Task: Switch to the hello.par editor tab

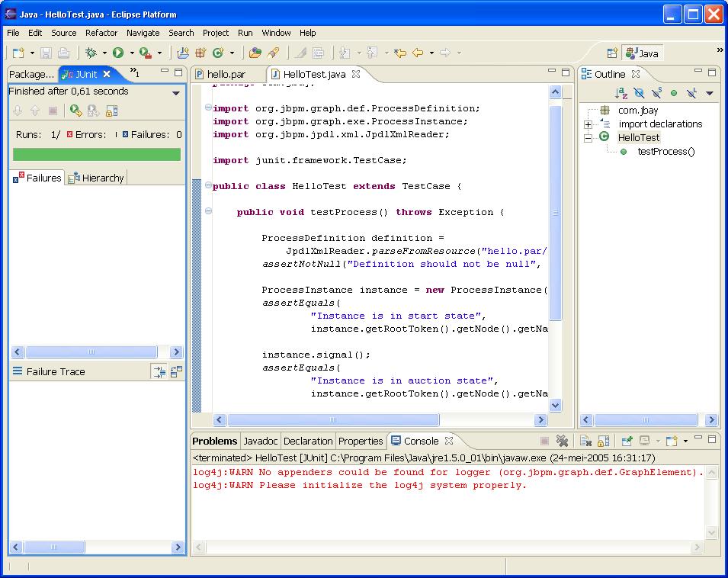Action: 220,74
